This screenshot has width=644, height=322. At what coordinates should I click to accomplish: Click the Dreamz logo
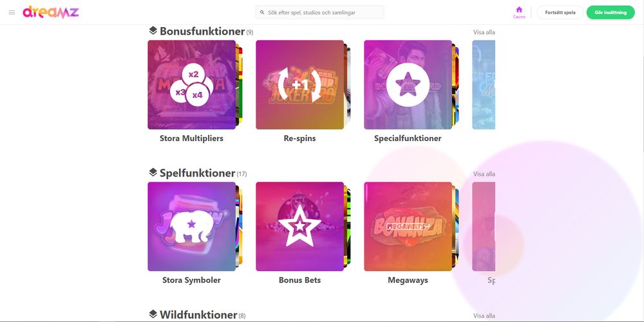coord(50,12)
